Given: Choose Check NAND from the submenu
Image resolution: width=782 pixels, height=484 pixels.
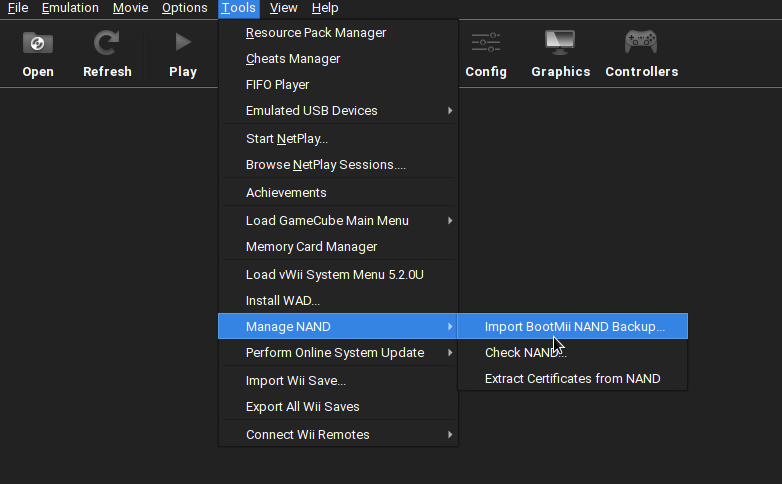Looking at the screenshot, I should tap(525, 353).
